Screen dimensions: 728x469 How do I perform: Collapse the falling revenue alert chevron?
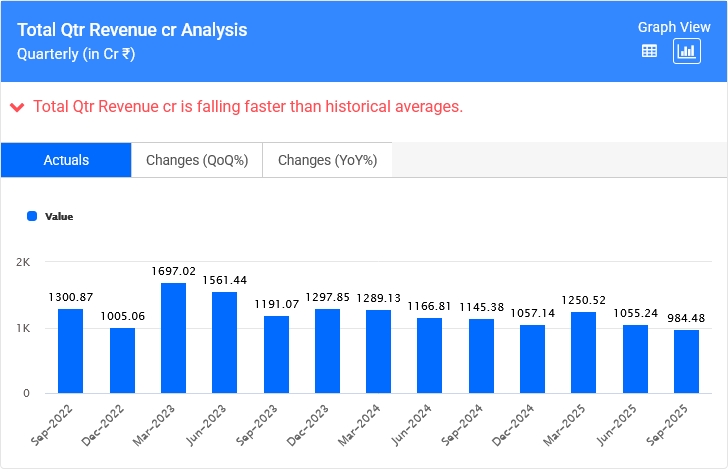pyautogui.click(x=17, y=107)
